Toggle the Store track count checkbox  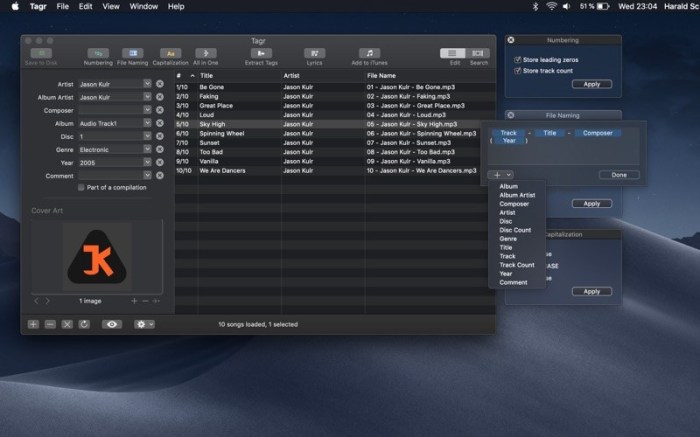(x=517, y=71)
